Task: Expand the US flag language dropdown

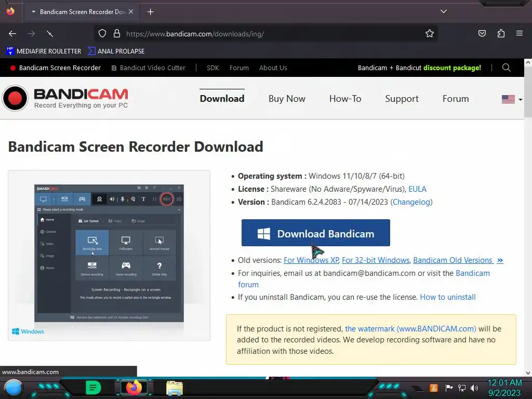Action: coord(512,99)
